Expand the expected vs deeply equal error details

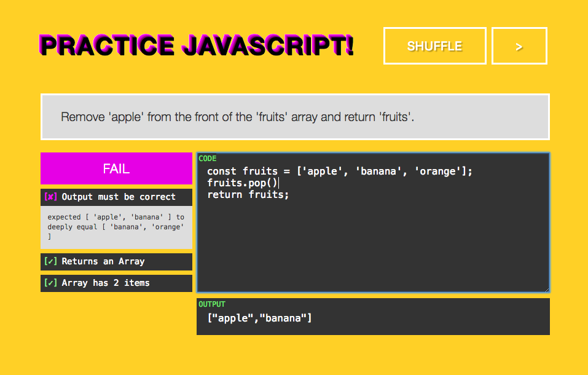coord(116,226)
